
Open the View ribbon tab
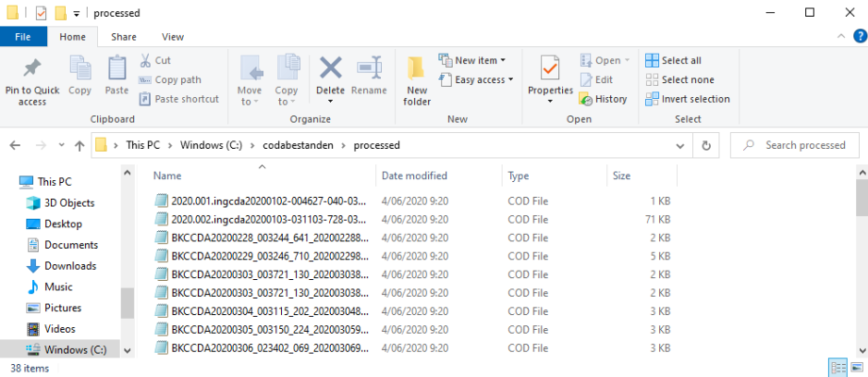click(173, 37)
